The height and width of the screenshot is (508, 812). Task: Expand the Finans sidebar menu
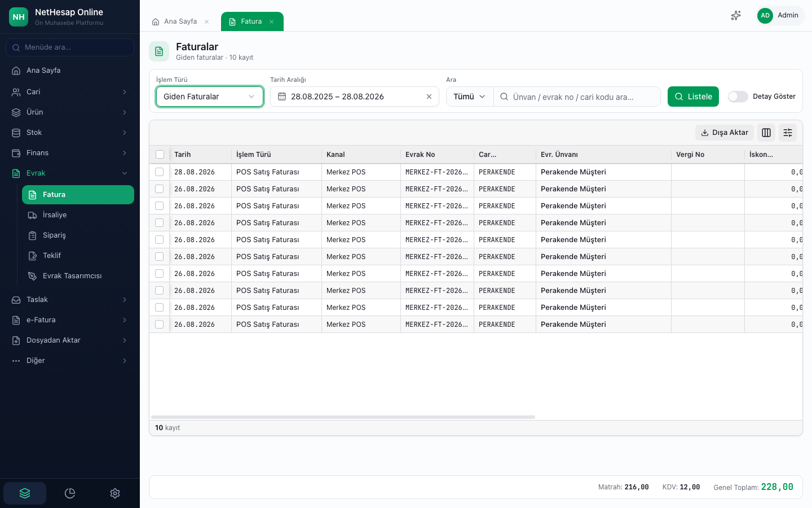(70, 153)
